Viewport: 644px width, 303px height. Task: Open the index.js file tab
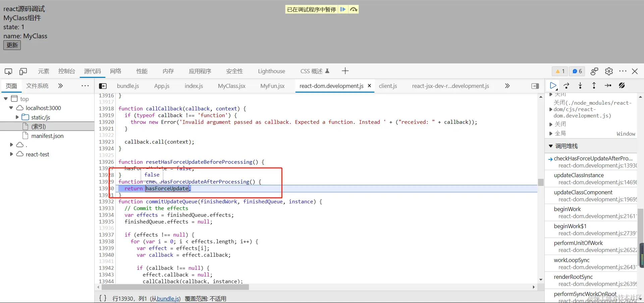[x=194, y=86]
